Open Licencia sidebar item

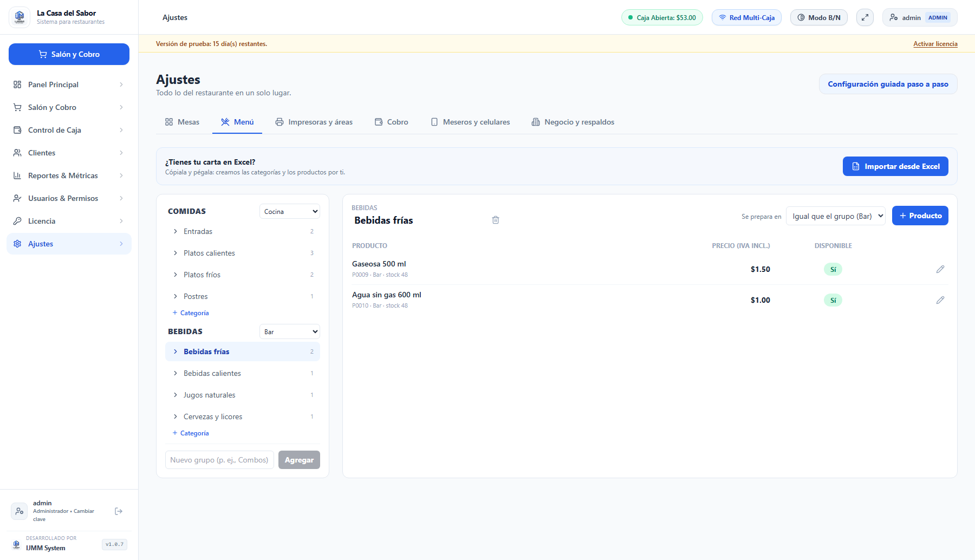69,221
